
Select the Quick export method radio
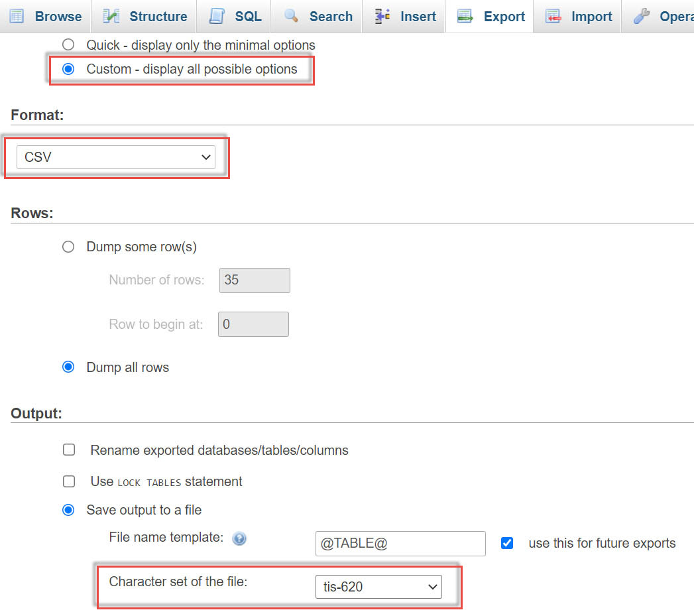pyautogui.click(x=68, y=44)
